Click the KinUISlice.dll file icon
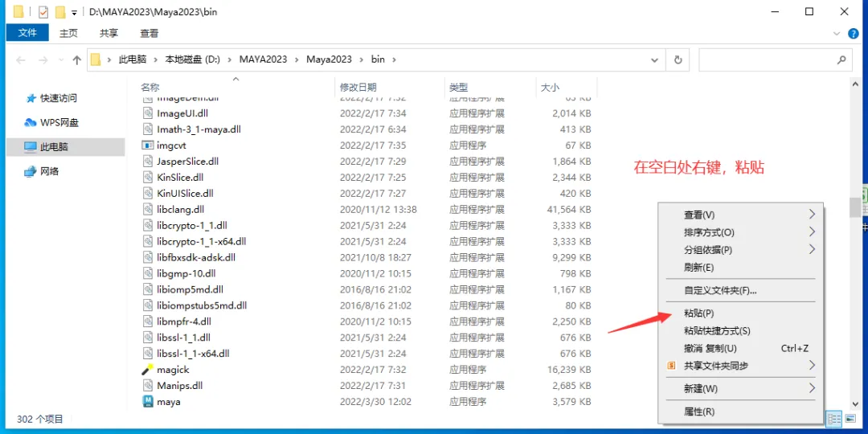The height and width of the screenshot is (434, 868). tap(147, 194)
